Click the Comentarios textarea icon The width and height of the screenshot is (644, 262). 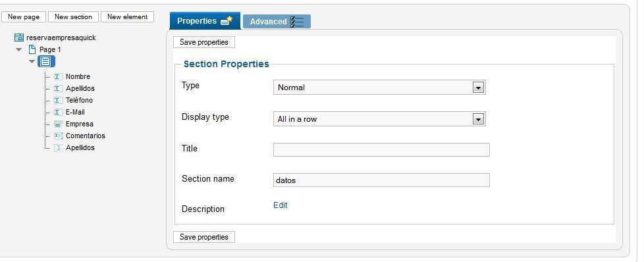(59, 136)
